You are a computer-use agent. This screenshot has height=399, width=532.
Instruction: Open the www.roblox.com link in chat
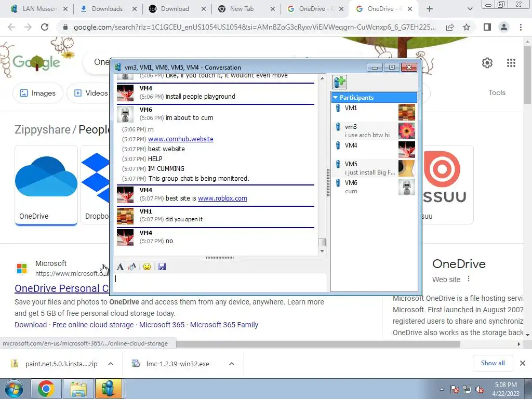pyautogui.click(x=222, y=198)
